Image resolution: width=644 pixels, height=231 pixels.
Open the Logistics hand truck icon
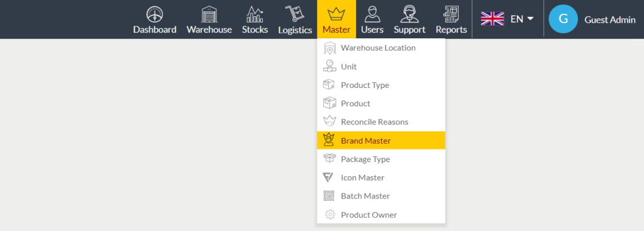pos(294,14)
